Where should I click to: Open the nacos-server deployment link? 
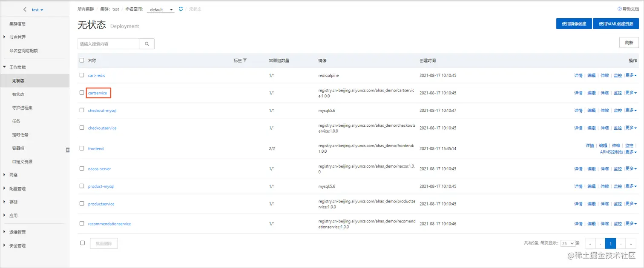click(x=99, y=169)
